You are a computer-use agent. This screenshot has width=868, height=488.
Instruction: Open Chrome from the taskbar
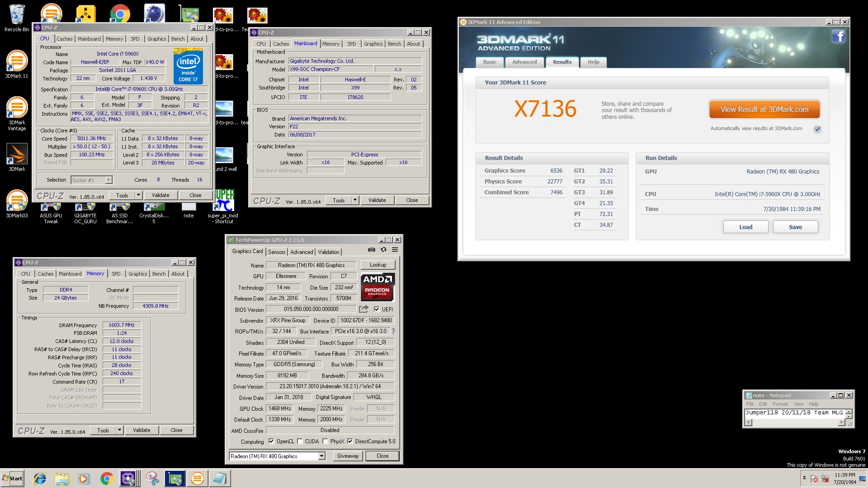click(107, 479)
